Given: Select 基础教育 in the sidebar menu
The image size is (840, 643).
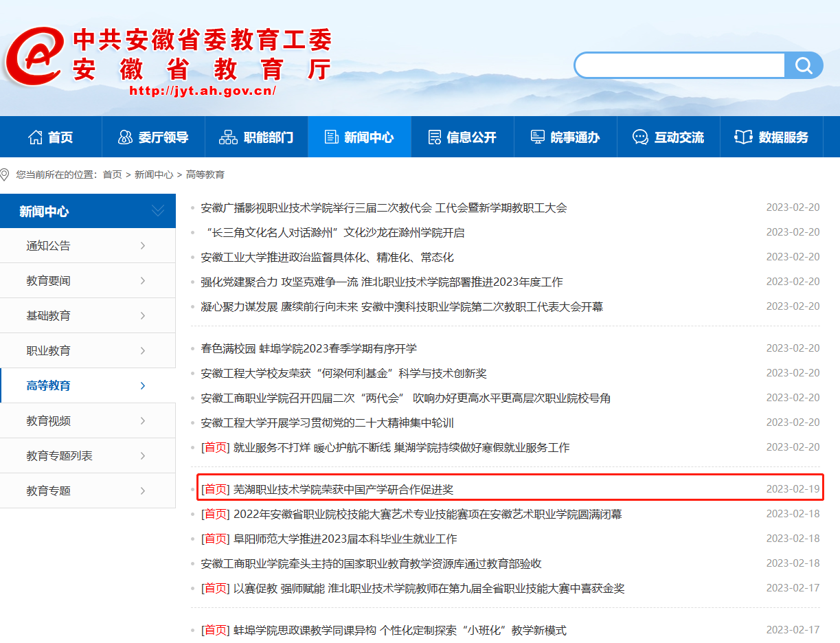Looking at the screenshot, I should coord(48,316).
